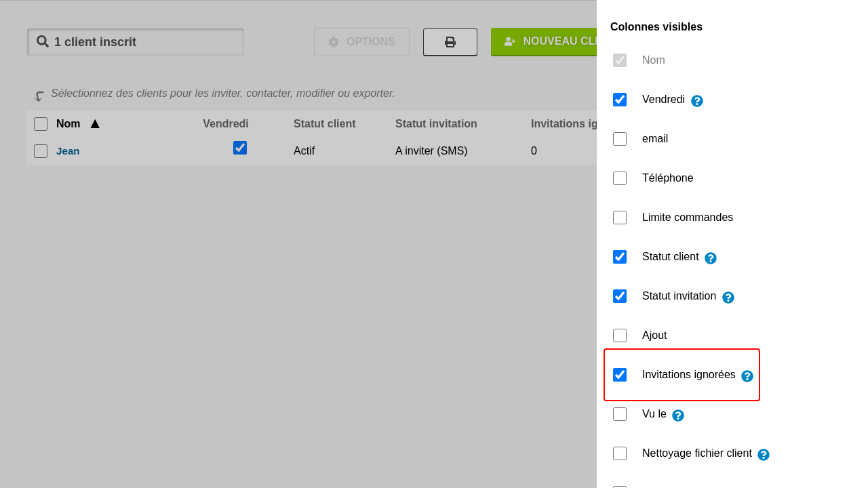Click the Nom ascending sort arrow
This screenshot has width=868, height=488.
click(95, 124)
